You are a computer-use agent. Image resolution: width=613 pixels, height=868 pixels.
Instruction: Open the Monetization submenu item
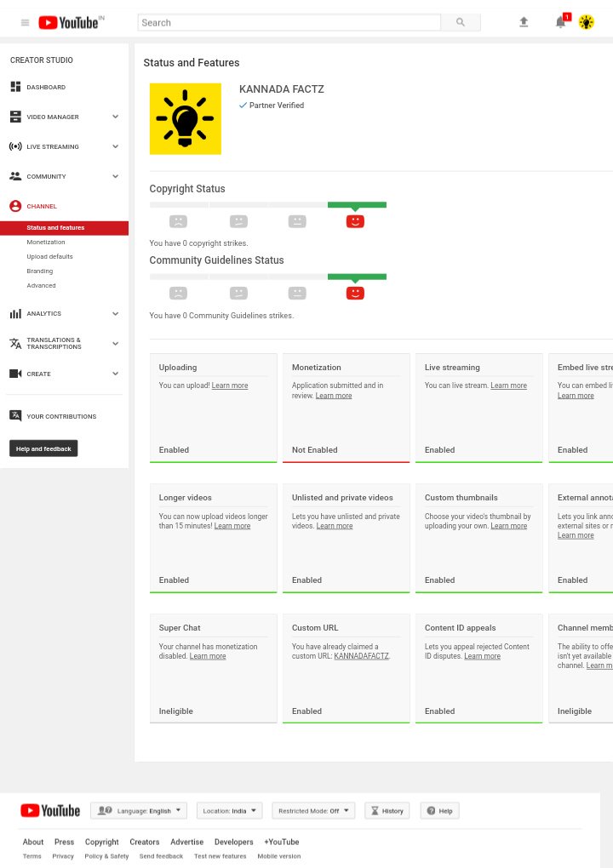(46, 242)
